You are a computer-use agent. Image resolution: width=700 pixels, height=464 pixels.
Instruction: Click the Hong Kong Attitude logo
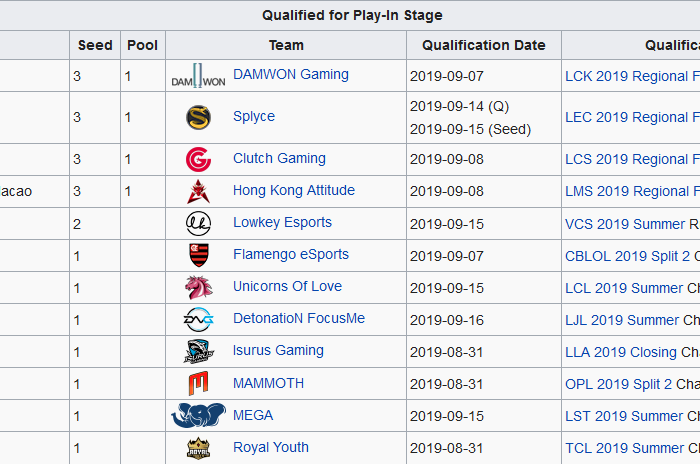198,191
